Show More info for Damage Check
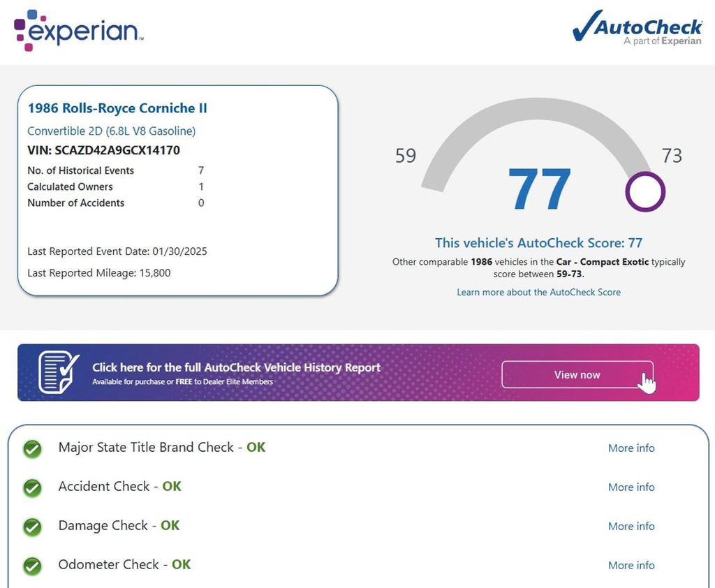The width and height of the screenshot is (715, 588). [631, 527]
